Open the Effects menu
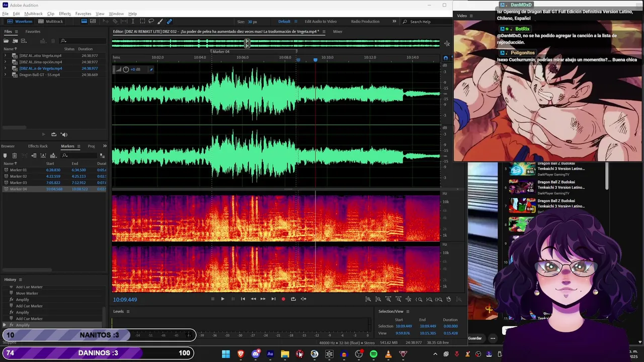 pyautogui.click(x=65, y=14)
